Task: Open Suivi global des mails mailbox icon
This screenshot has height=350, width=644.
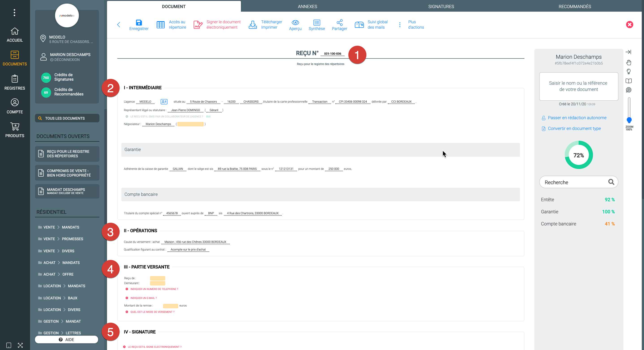Action: pyautogui.click(x=359, y=24)
